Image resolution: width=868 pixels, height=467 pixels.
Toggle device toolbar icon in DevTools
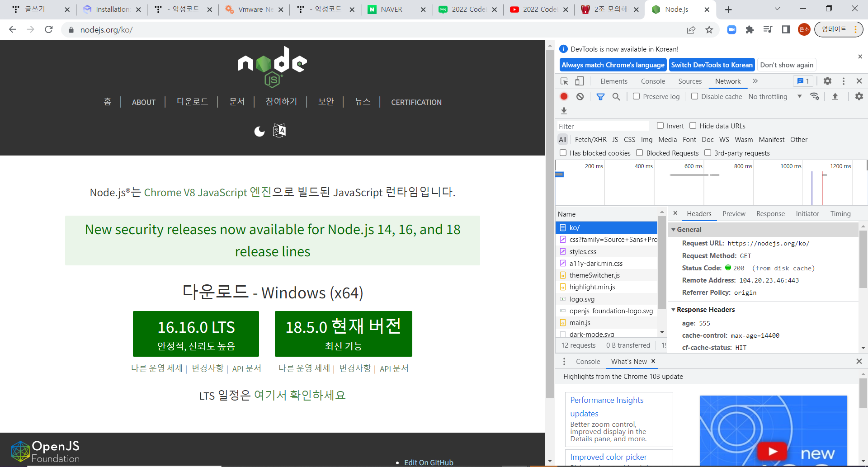pyautogui.click(x=579, y=81)
